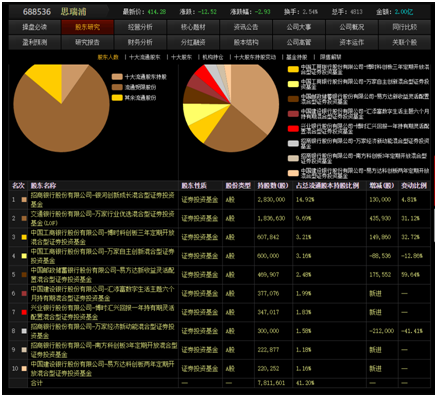The image size is (437, 397).
Task: Select shareholder 中国邮政储蓄银行-易方达新收益 name
Action: click(x=103, y=275)
